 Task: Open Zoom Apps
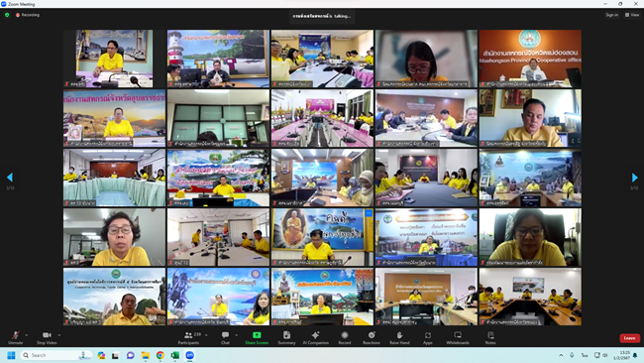(x=428, y=337)
